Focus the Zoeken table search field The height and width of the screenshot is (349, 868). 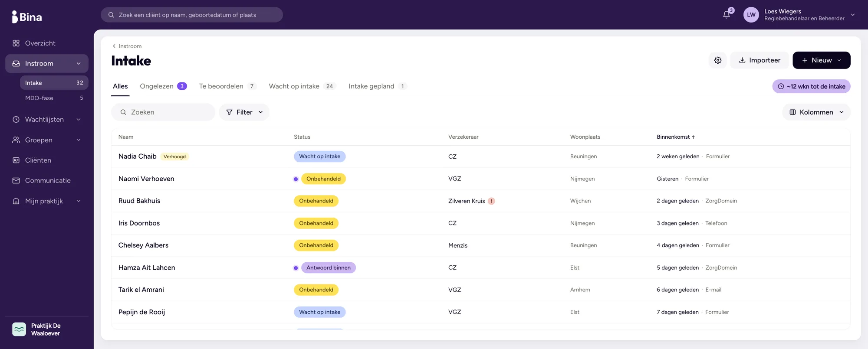(163, 112)
